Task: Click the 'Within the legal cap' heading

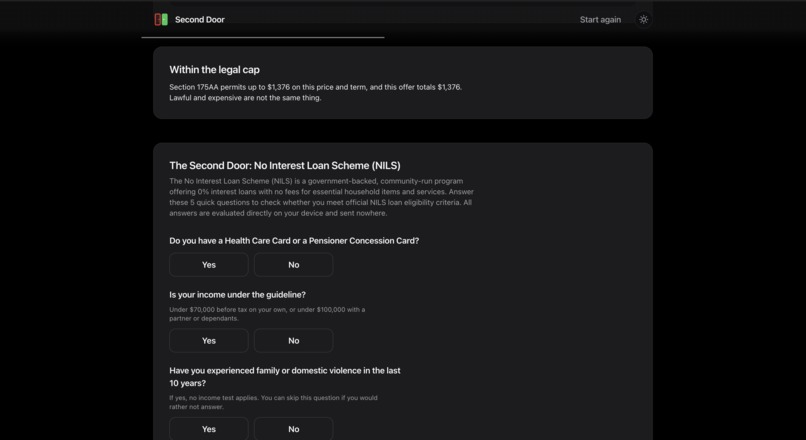Action: (214, 69)
